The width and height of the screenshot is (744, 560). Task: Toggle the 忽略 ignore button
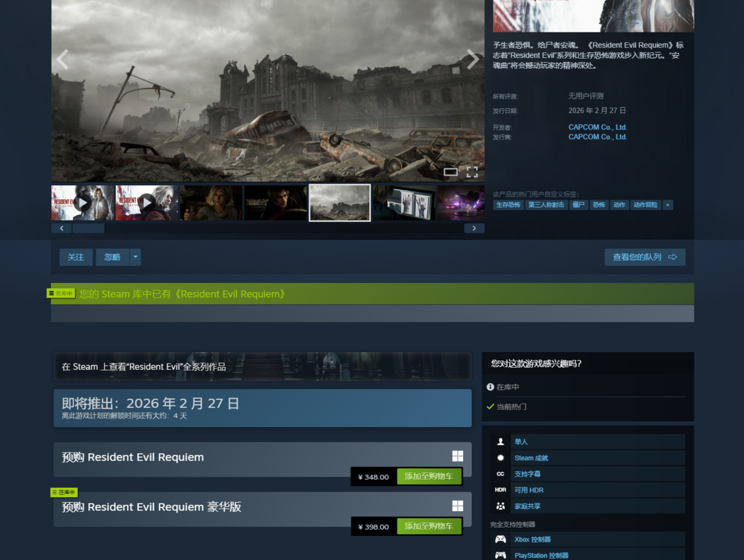coord(112,257)
